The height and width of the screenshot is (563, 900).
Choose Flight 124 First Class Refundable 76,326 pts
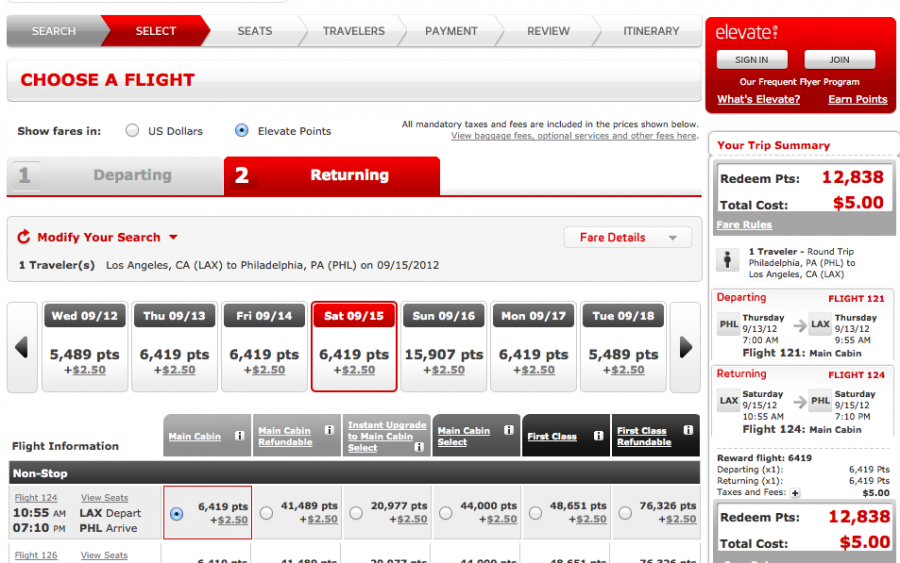(x=625, y=513)
